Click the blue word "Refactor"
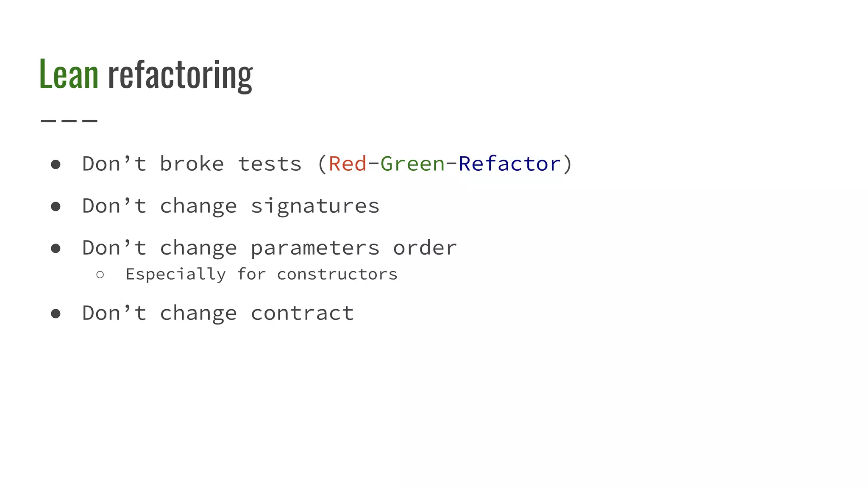 (509, 164)
